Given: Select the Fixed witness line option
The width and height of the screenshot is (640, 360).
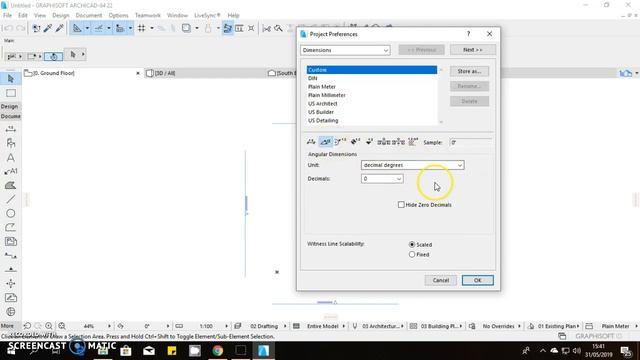Looking at the screenshot, I should click(412, 254).
